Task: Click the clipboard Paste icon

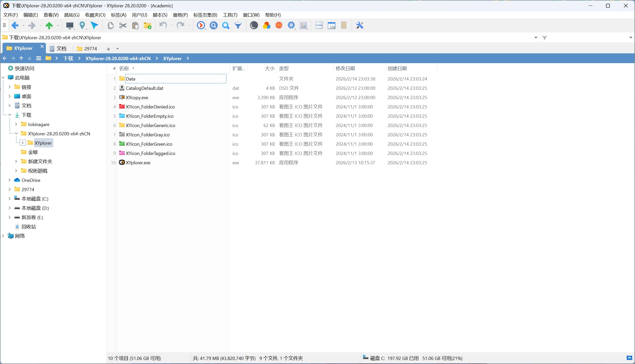Action: [135, 25]
